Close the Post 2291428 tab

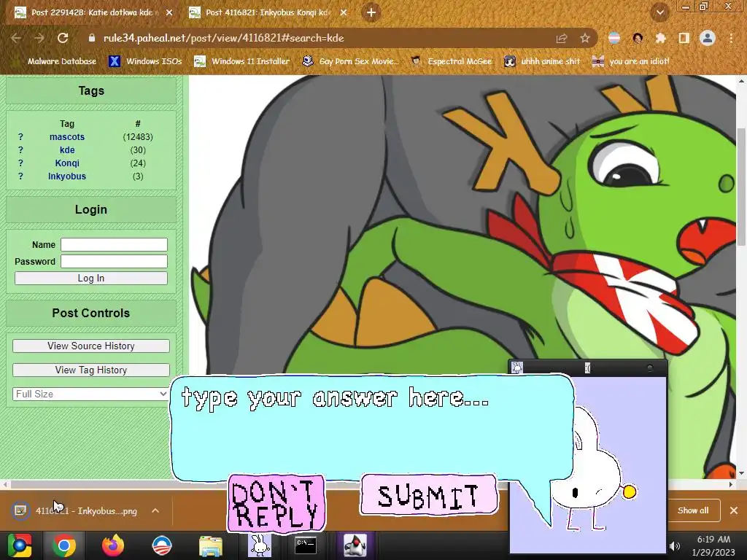pos(169,12)
